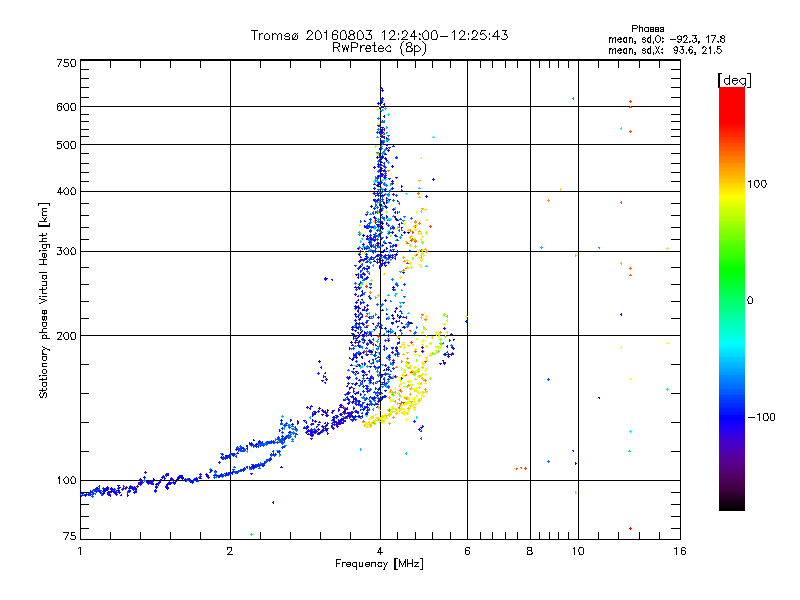Select the 'mean, sd,O: -92.3, 17.8' statistics line
This screenshot has width=800, height=600.
click(x=666, y=39)
